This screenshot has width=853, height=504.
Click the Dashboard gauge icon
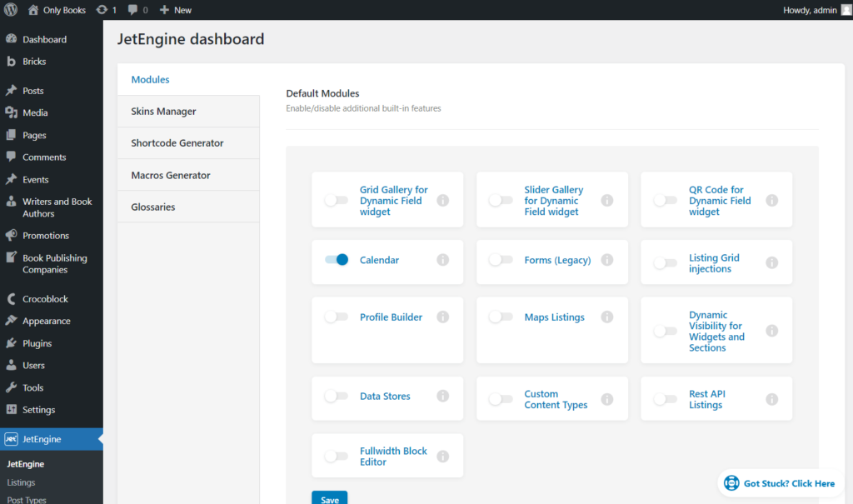[11, 38]
